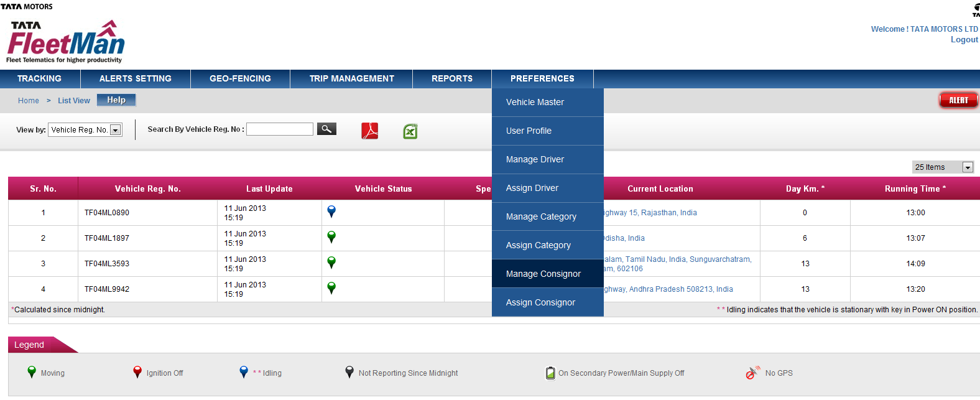Viewport: 980px width, 400px height.
Task: Click the green moving pin for TF04ML1897
Action: (x=331, y=237)
